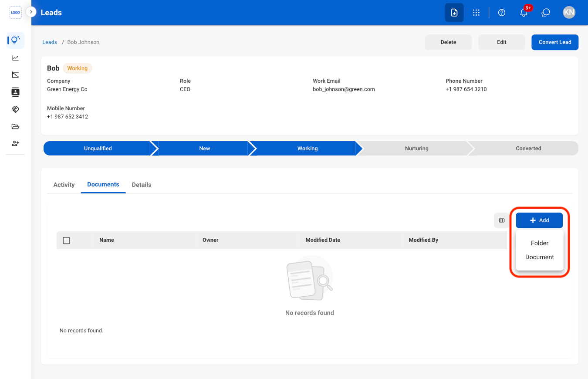The width and height of the screenshot is (588, 379).
Task: Expand the sidebar with the chevron button
Action: [31, 12]
